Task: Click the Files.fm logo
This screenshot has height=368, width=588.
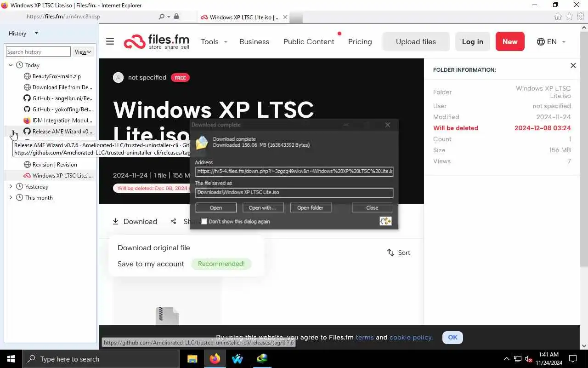Action: pyautogui.click(x=157, y=41)
